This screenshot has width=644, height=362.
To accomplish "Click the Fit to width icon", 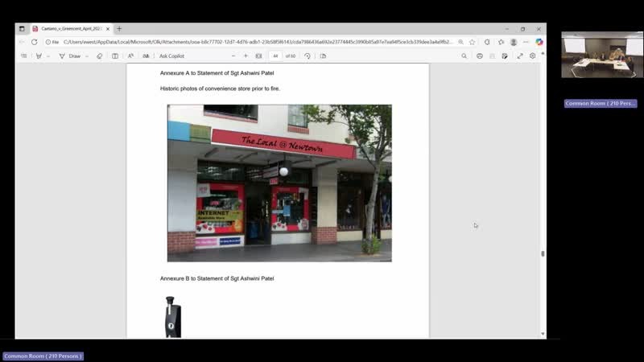I will (x=258, y=56).
